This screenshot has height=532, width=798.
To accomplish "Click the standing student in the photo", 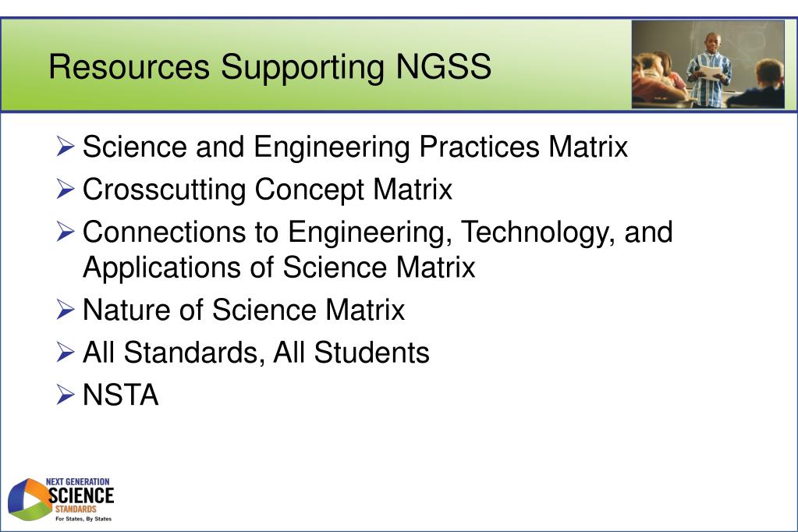I will [x=710, y=70].
